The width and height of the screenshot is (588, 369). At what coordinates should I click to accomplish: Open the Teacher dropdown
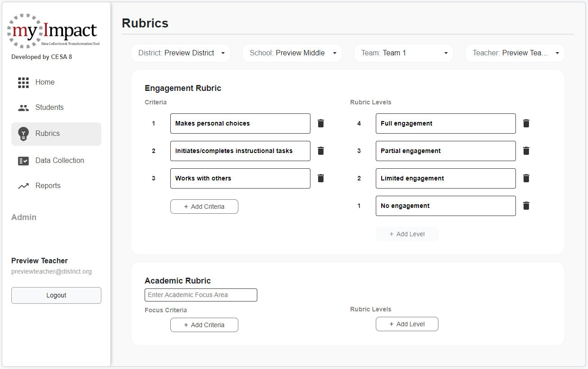click(515, 53)
